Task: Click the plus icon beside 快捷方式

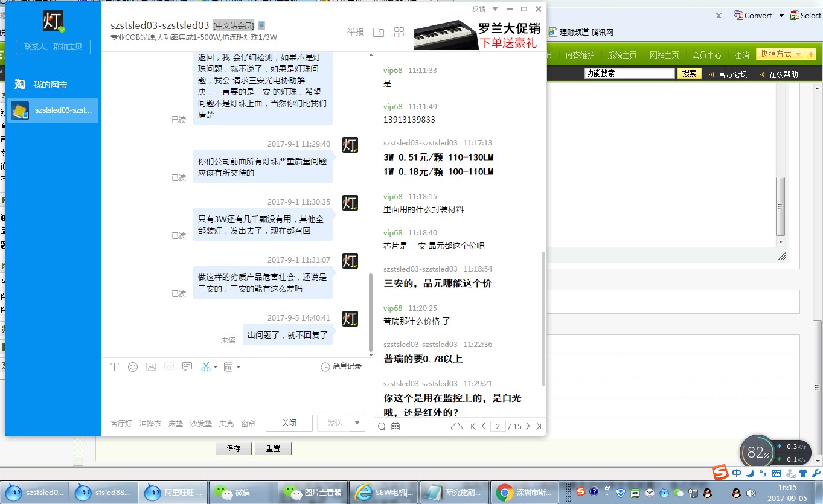Action: (x=810, y=54)
